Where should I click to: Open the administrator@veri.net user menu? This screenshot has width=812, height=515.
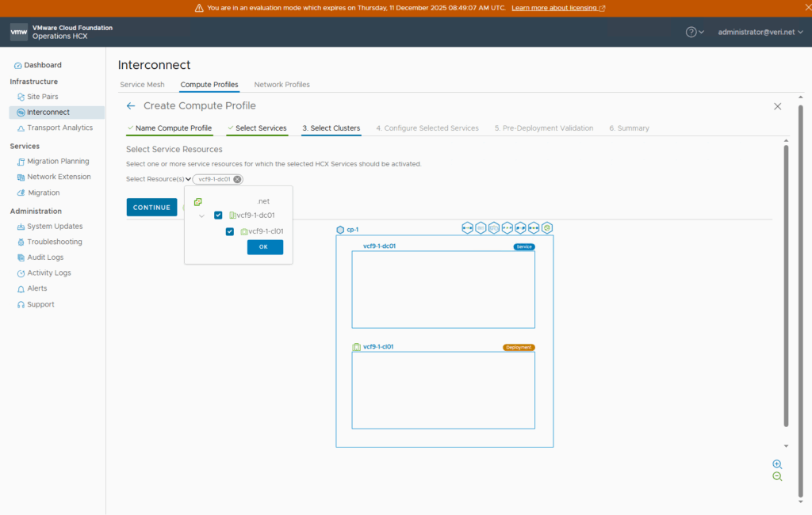[759, 32]
